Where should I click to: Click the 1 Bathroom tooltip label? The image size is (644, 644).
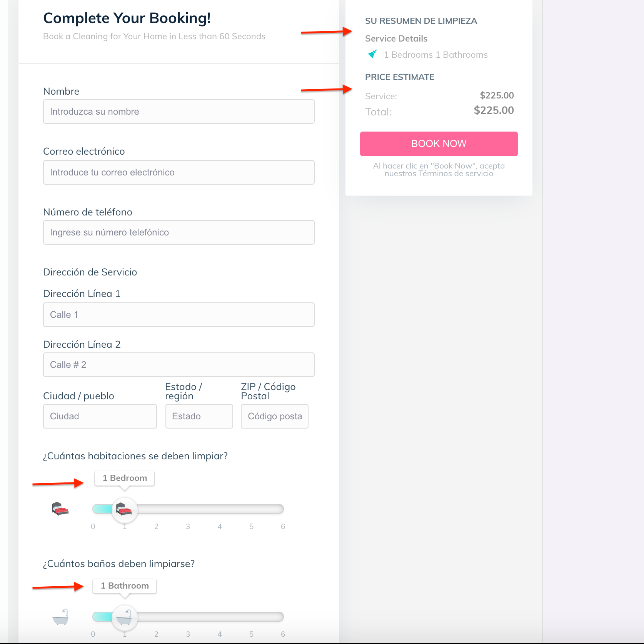click(125, 586)
